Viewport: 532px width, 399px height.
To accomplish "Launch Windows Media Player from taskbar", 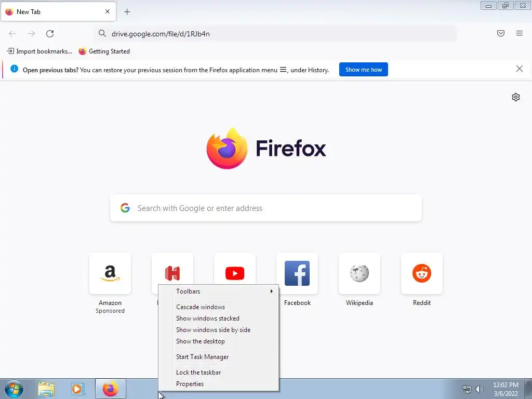I will point(77,389).
